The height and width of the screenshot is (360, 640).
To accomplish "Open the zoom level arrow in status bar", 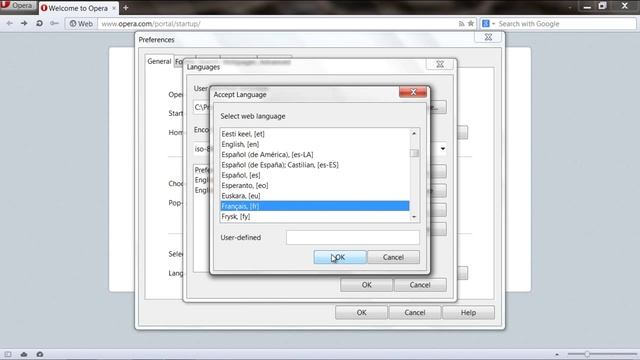I will click(557, 354).
